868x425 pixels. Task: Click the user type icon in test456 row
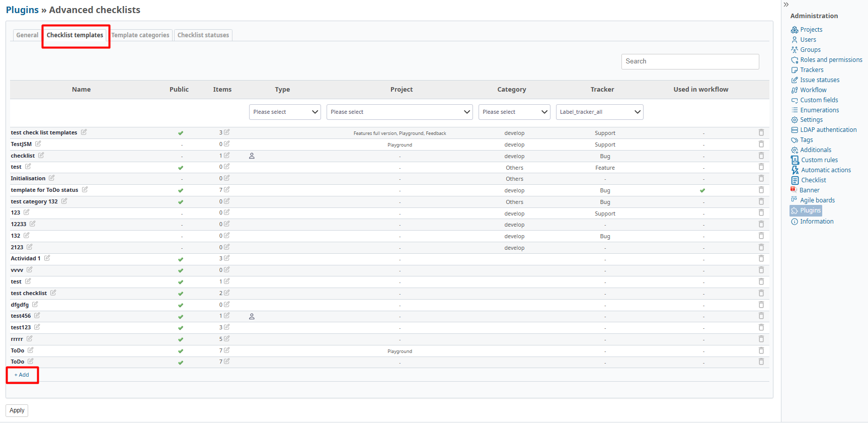click(x=252, y=316)
